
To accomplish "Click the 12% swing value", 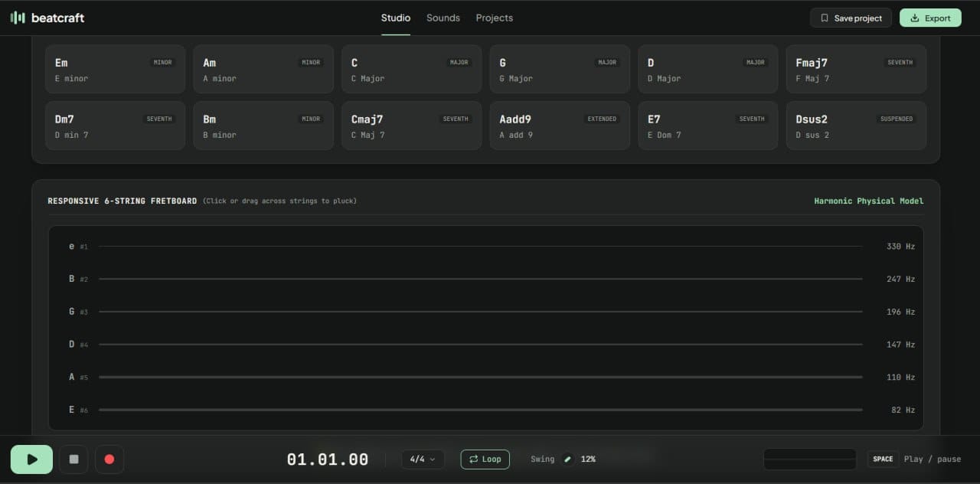I will point(588,459).
